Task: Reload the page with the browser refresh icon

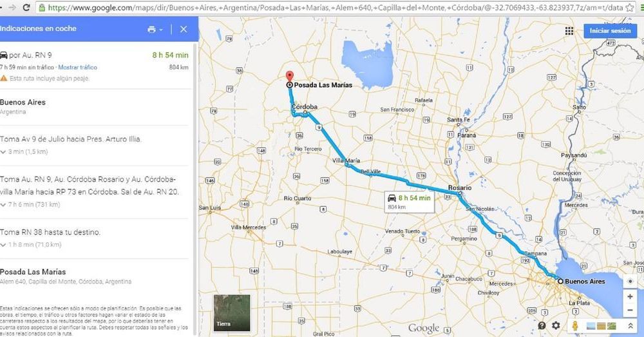Action: point(26,7)
